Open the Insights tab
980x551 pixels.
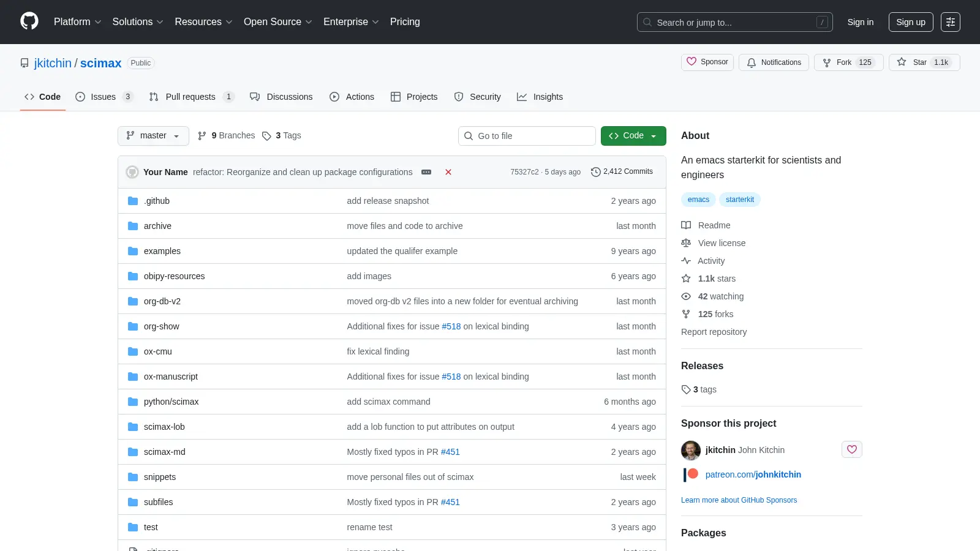point(540,97)
